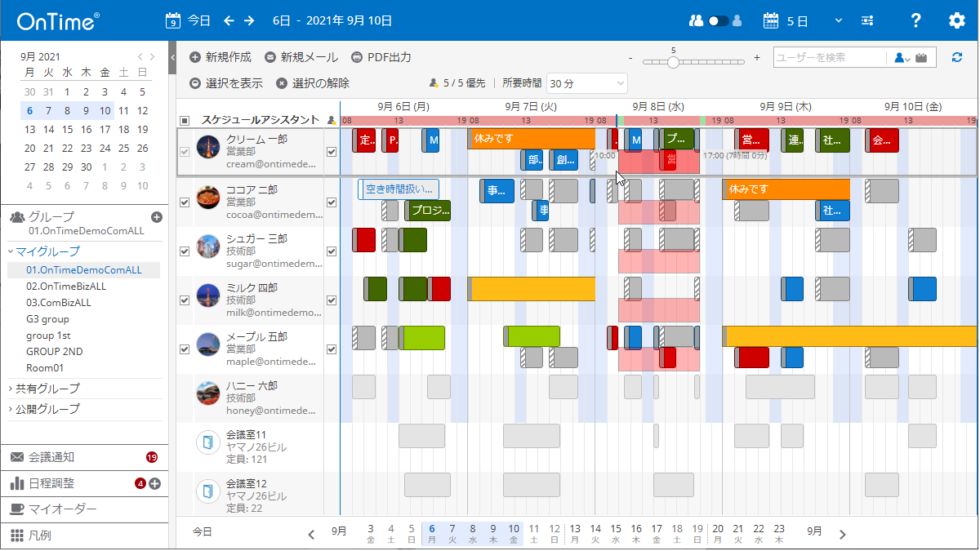Open the 5日 view range dropdown
980x551 pixels.
click(803, 20)
